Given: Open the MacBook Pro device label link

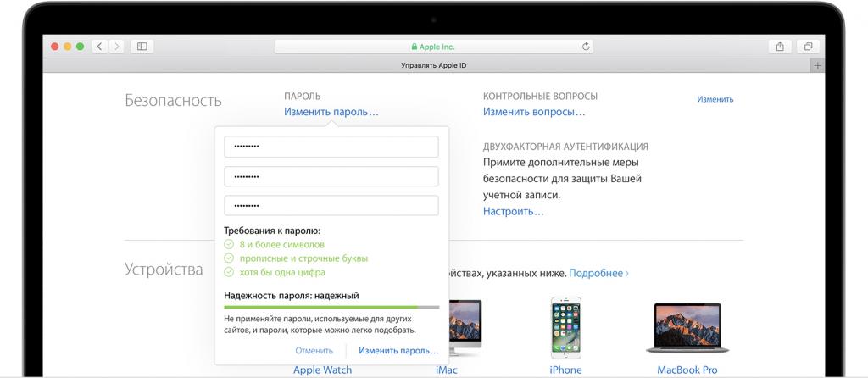Looking at the screenshot, I should coord(687,370).
